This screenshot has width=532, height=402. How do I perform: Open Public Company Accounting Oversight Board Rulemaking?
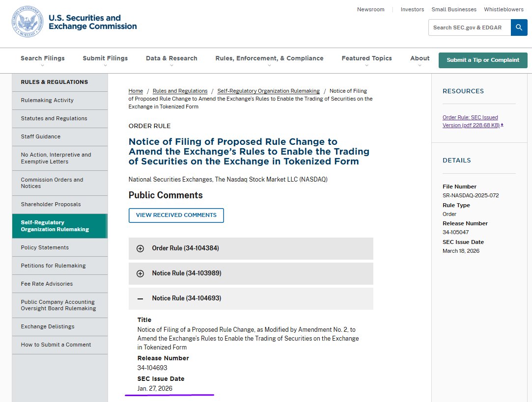coord(60,305)
